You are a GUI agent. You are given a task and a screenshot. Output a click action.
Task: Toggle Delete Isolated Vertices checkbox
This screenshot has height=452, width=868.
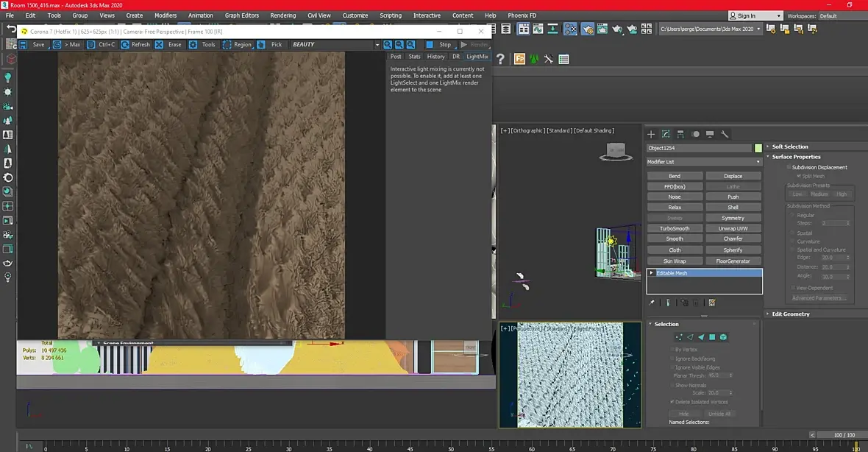pos(672,402)
